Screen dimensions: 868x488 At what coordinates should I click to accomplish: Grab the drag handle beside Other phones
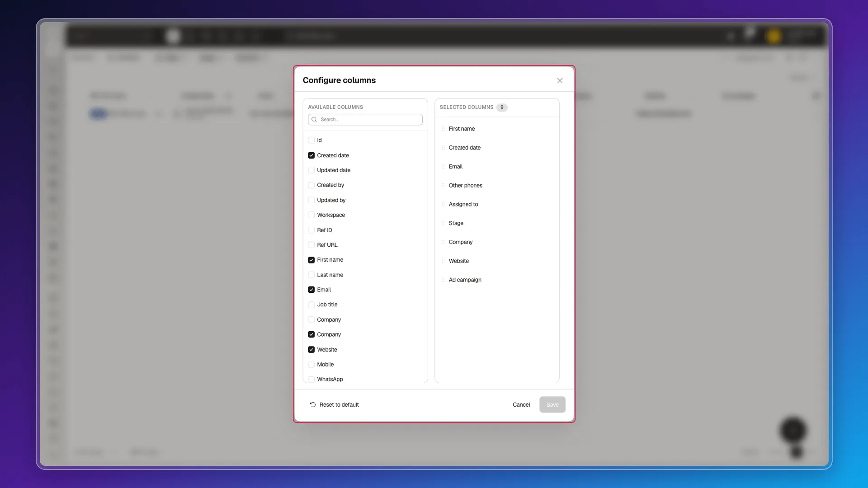coord(443,186)
